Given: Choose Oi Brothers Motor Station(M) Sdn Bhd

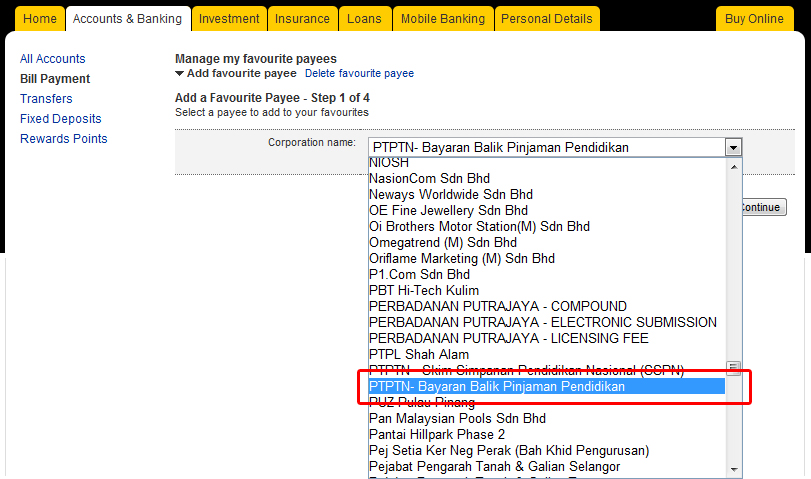Looking at the screenshot, I should point(547,227).
